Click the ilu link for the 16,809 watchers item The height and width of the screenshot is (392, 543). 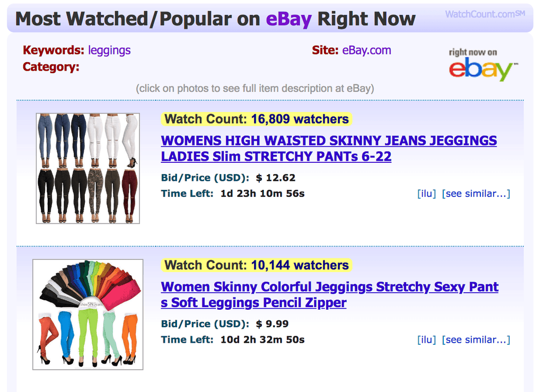427,194
